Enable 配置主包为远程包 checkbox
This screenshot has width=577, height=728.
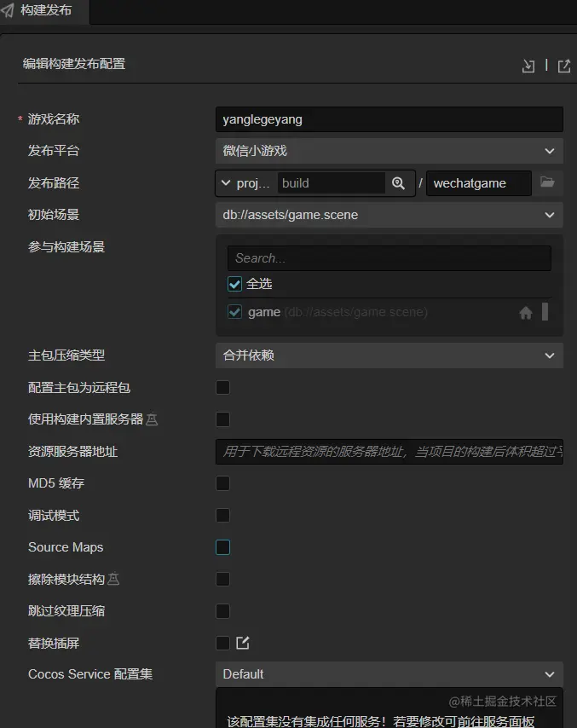click(x=222, y=387)
